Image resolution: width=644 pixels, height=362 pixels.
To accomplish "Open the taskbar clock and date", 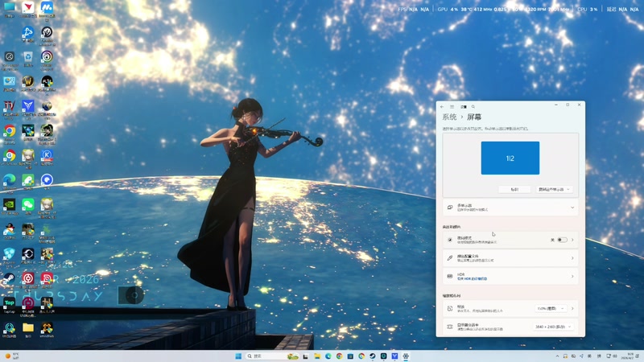I will pyautogui.click(x=630, y=356).
